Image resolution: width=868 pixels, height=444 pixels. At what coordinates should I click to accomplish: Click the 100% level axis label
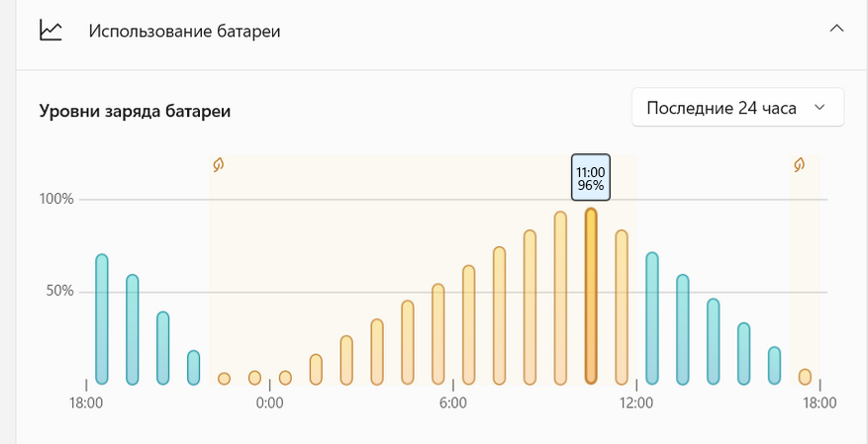click(x=56, y=199)
